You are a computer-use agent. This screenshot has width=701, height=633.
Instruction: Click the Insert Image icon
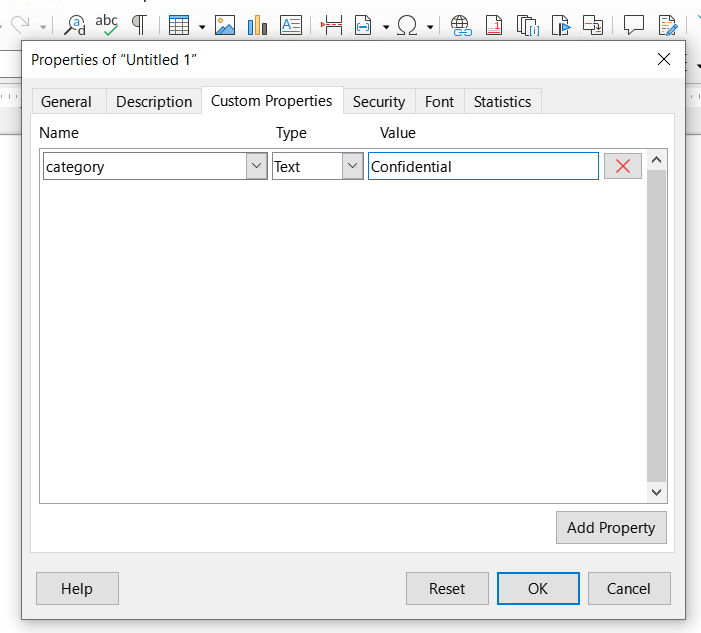pos(225,25)
